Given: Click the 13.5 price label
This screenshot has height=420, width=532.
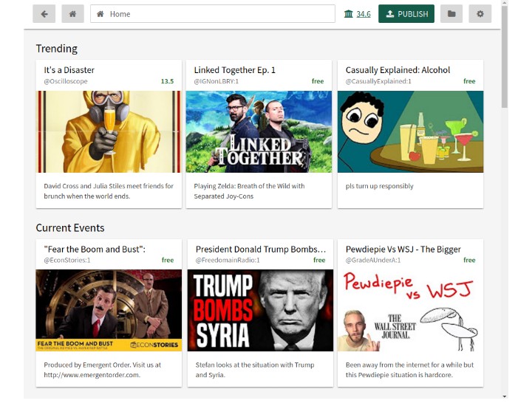Looking at the screenshot, I should point(167,81).
